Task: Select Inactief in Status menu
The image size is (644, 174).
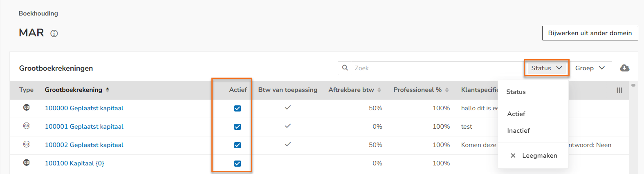Action: point(518,131)
